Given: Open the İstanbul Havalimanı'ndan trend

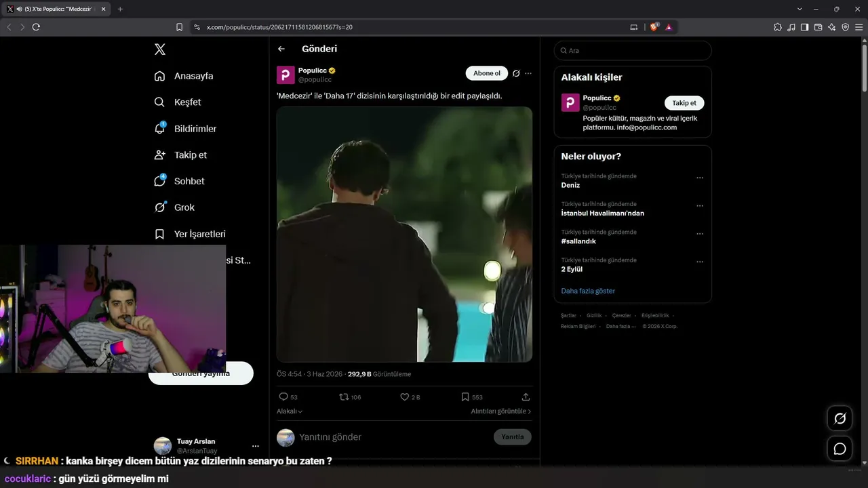Looking at the screenshot, I should pyautogui.click(x=603, y=213).
